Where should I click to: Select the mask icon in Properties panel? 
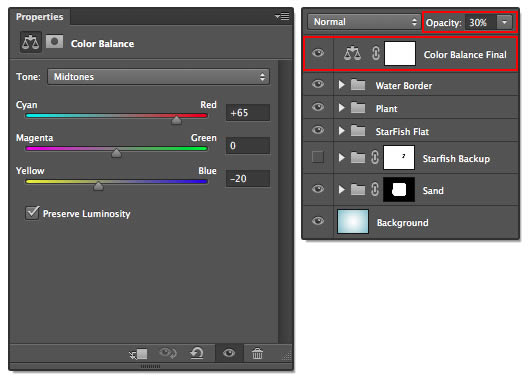(x=54, y=42)
